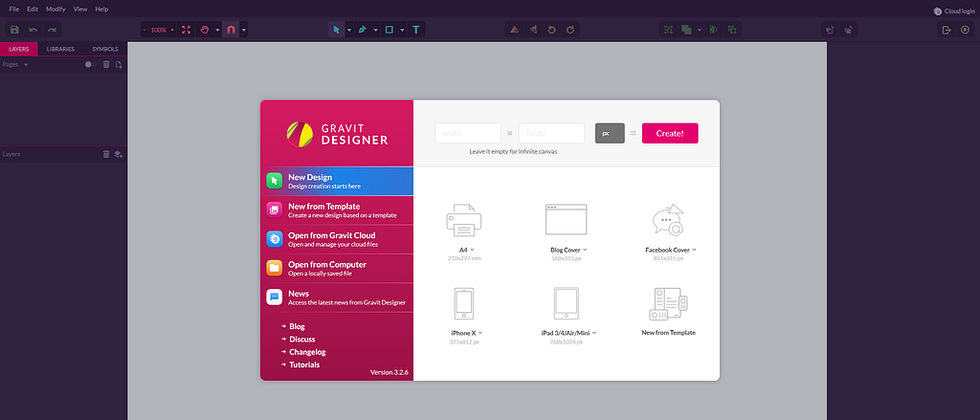Click the width input field
The image size is (980, 420).
pos(468,133)
